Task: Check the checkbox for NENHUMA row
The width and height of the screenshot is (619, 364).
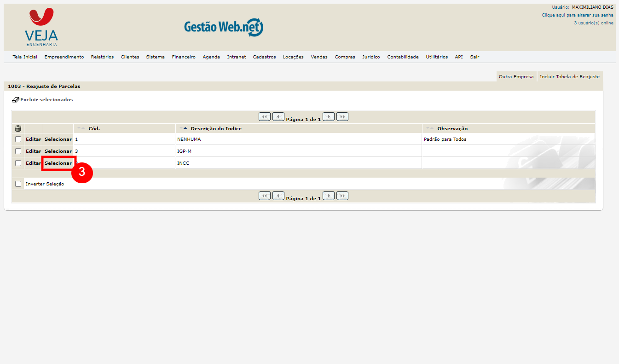Action: coord(18,139)
